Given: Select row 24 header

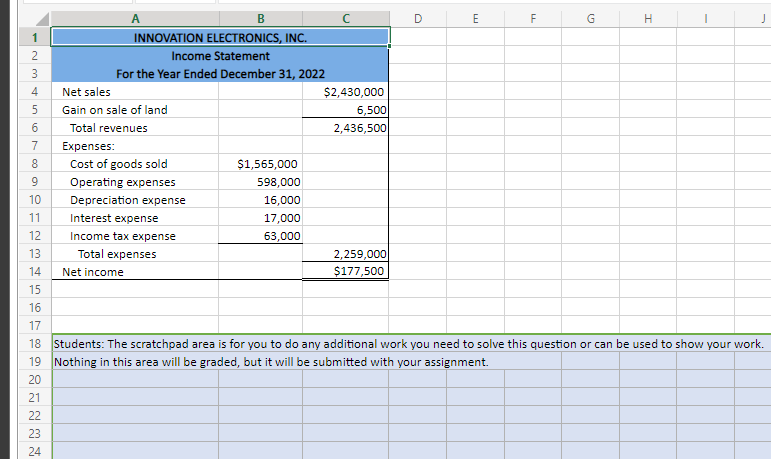Looking at the screenshot, I should (34, 451).
